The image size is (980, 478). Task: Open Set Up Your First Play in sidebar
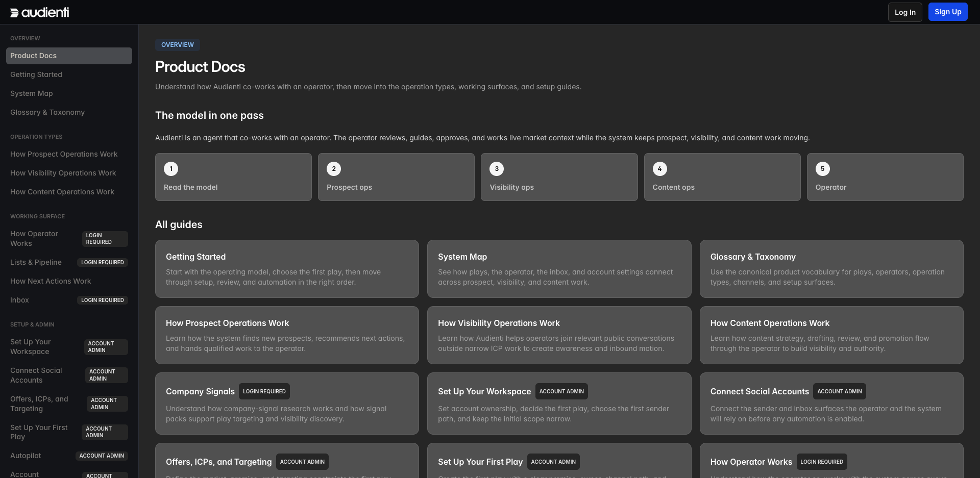[x=69, y=432]
